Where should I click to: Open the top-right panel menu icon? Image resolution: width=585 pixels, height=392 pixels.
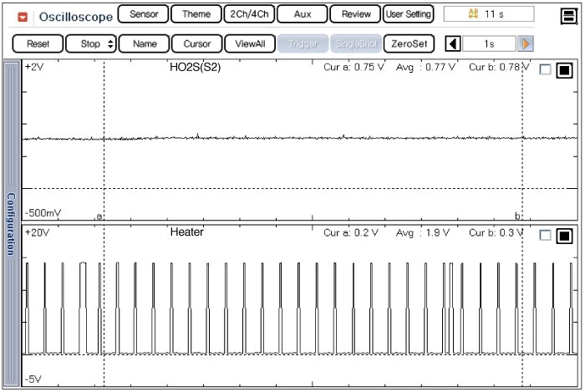coord(569,16)
